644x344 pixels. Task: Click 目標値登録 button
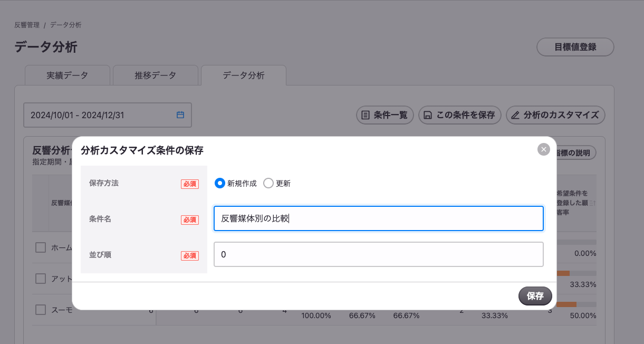point(575,47)
